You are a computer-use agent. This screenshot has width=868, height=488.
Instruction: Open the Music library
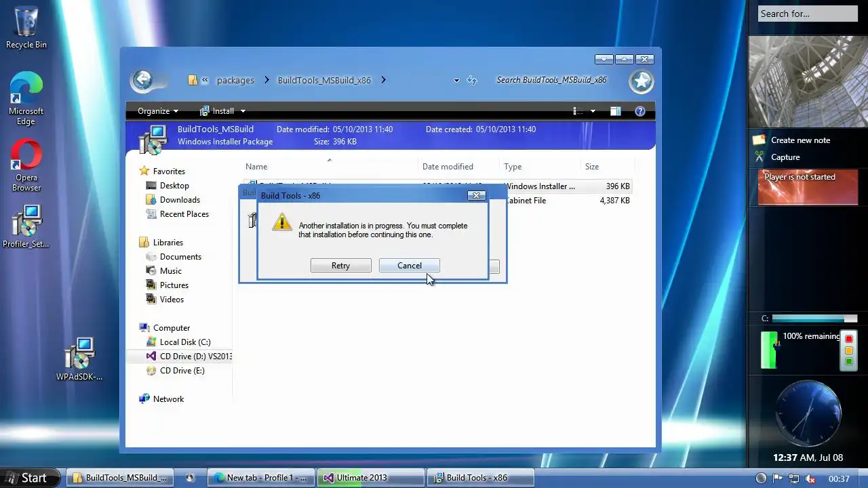170,271
